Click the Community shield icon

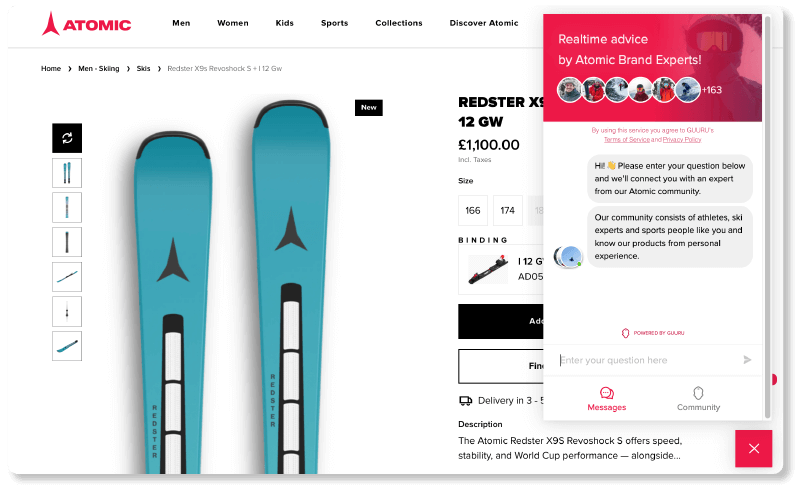click(698, 393)
